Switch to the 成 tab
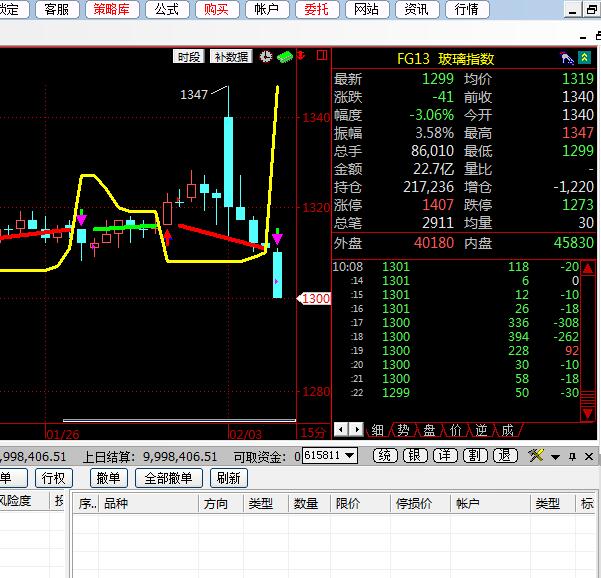This screenshot has width=601, height=578. [x=507, y=430]
